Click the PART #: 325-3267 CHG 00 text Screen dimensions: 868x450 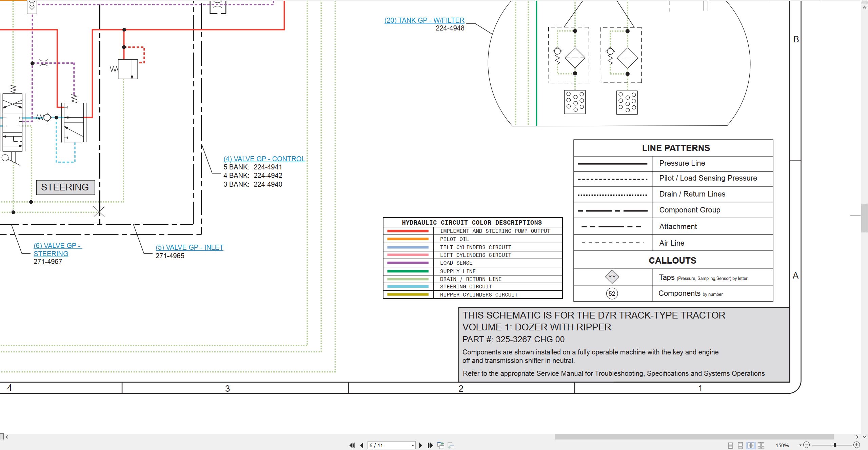[513, 340]
